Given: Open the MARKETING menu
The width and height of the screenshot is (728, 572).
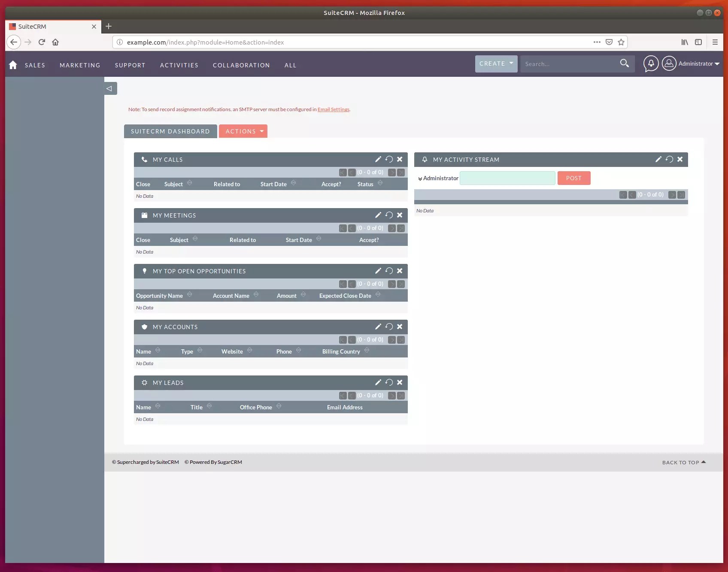Looking at the screenshot, I should pos(80,65).
